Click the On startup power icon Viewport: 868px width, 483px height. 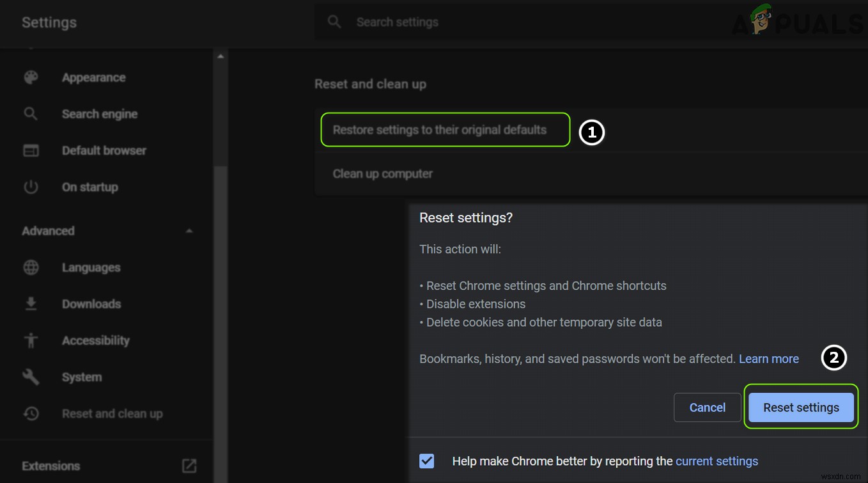point(31,187)
